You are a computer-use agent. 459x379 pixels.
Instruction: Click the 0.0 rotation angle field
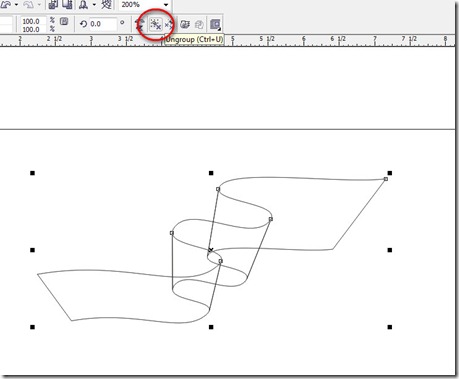[x=103, y=24]
